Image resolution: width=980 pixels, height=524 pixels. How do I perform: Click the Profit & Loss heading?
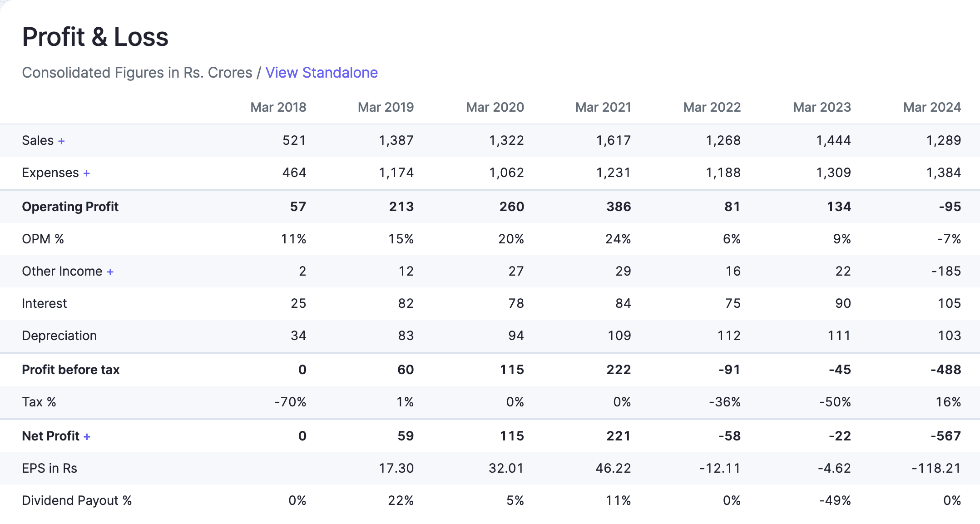(95, 37)
